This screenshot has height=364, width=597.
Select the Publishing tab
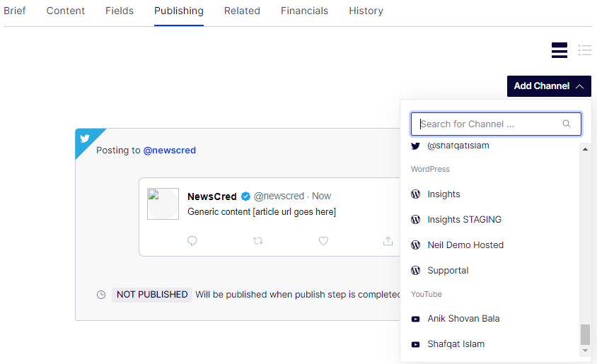(x=179, y=11)
